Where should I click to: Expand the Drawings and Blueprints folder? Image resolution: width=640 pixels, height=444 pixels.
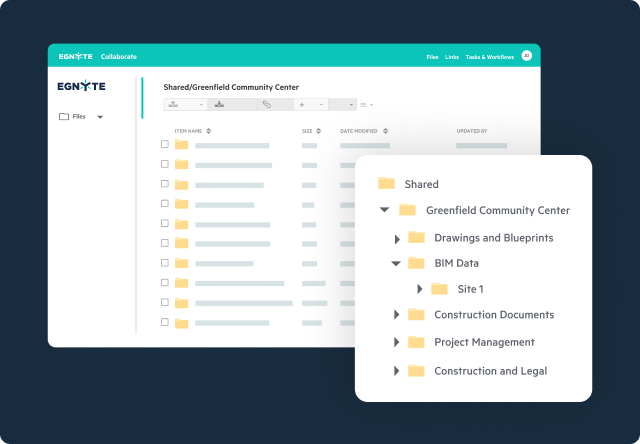(x=397, y=238)
